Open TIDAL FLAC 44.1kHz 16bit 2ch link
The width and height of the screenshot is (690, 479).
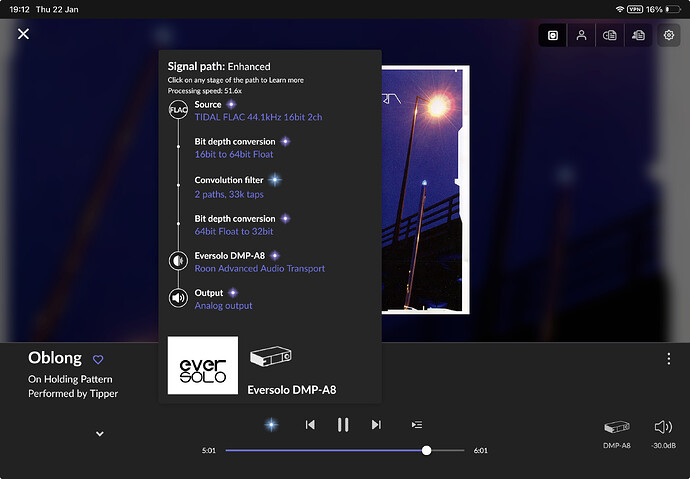click(258, 117)
